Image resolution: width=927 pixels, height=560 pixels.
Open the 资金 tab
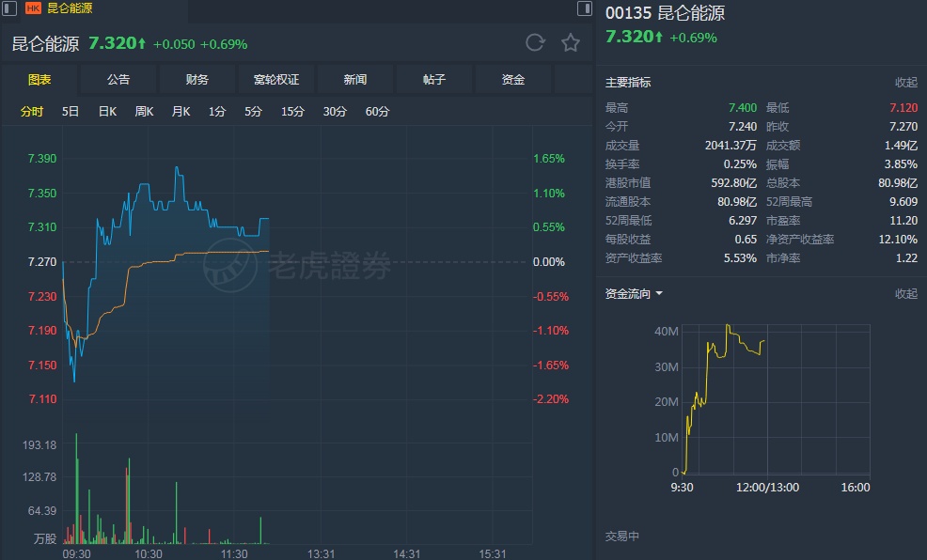pyautogui.click(x=513, y=80)
